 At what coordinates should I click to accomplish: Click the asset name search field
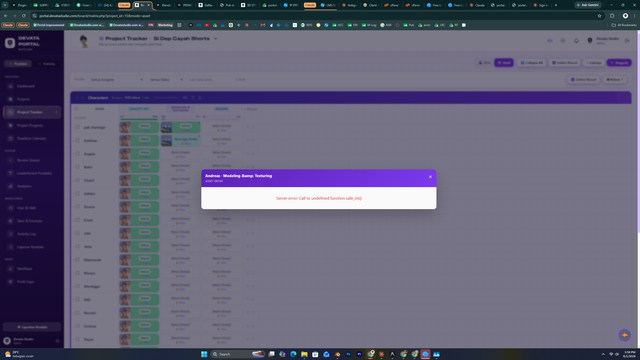(209, 80)
